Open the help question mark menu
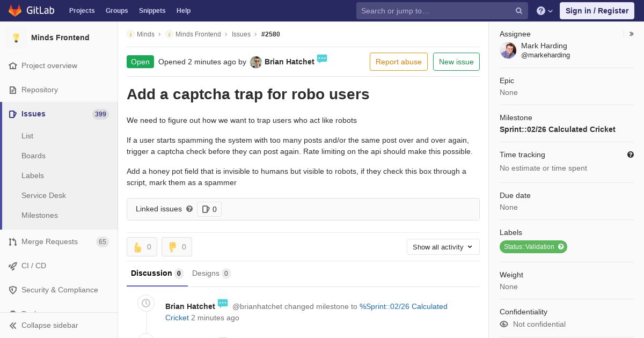644x338 pixels. [x=545, y=11]
